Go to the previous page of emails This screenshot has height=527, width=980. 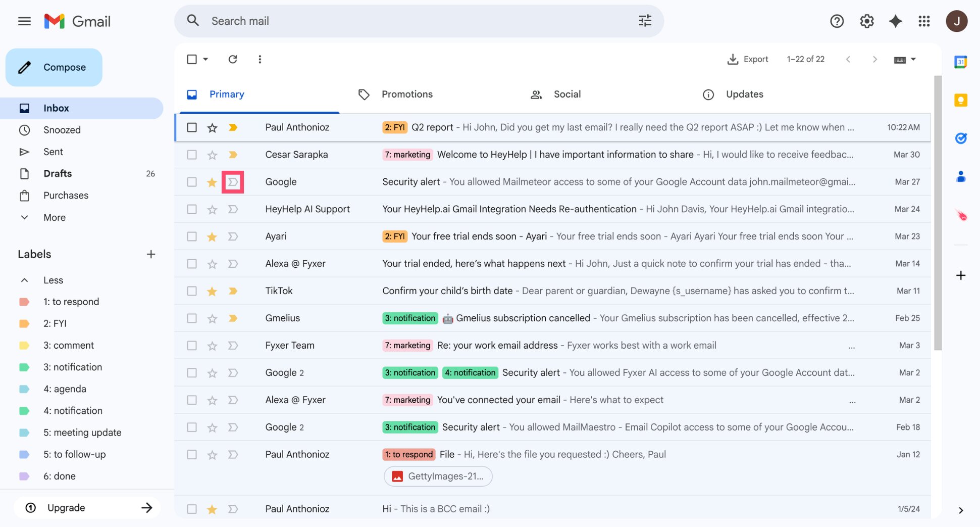click(848, 59)
